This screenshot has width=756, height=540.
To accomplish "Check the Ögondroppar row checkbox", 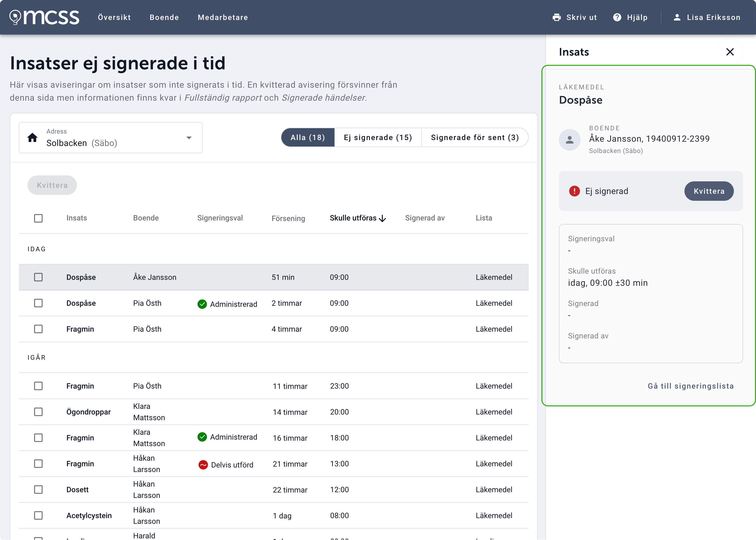I will coord(38,412).
